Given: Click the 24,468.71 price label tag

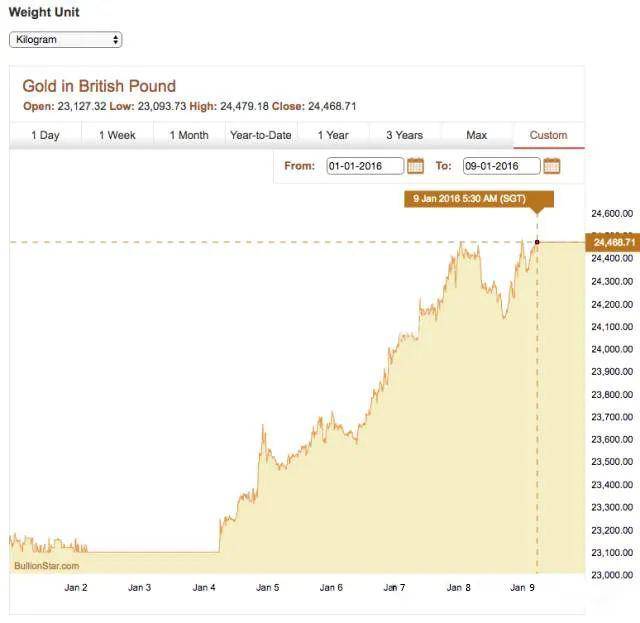Looking at the screenshot, I should coord(614,242).
